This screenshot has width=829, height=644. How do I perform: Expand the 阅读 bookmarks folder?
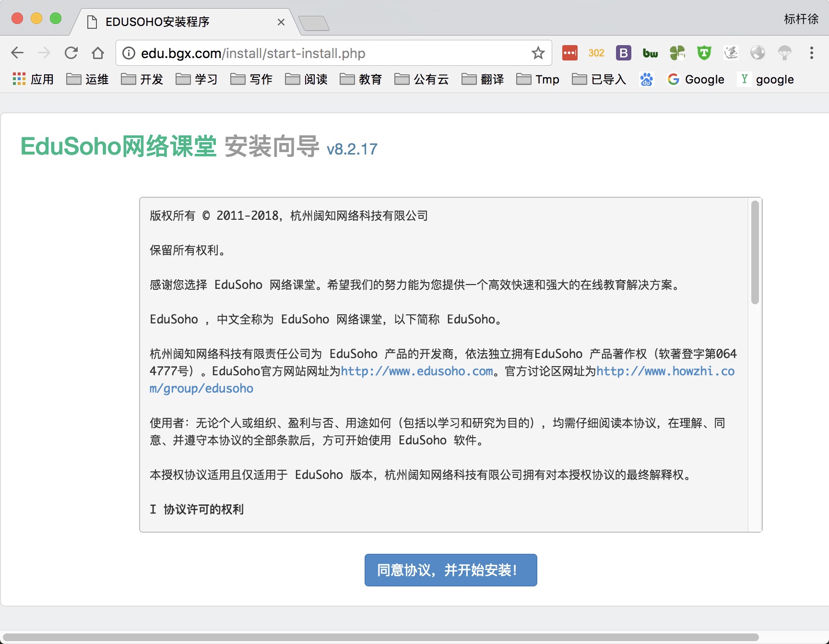[x=306, y=79]
